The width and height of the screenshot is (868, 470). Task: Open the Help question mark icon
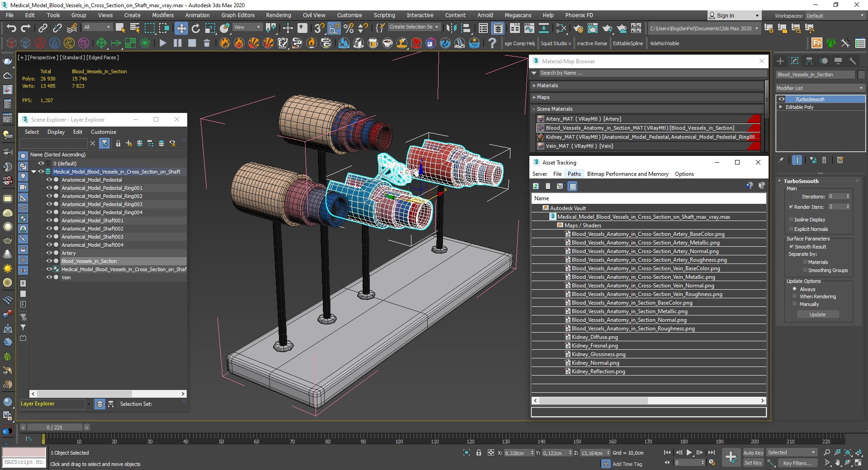pos(492,43)
